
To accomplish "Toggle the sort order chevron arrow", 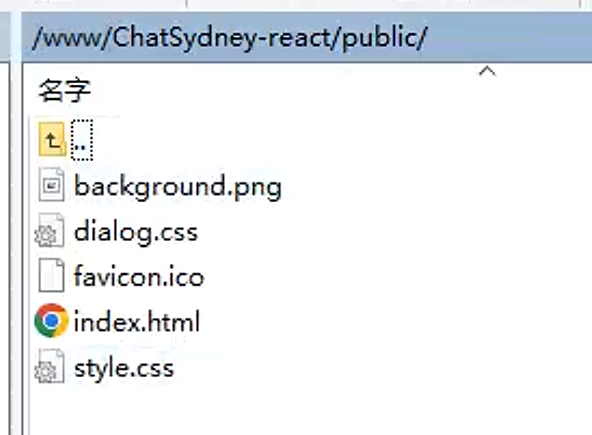I will tap(487, 71).
